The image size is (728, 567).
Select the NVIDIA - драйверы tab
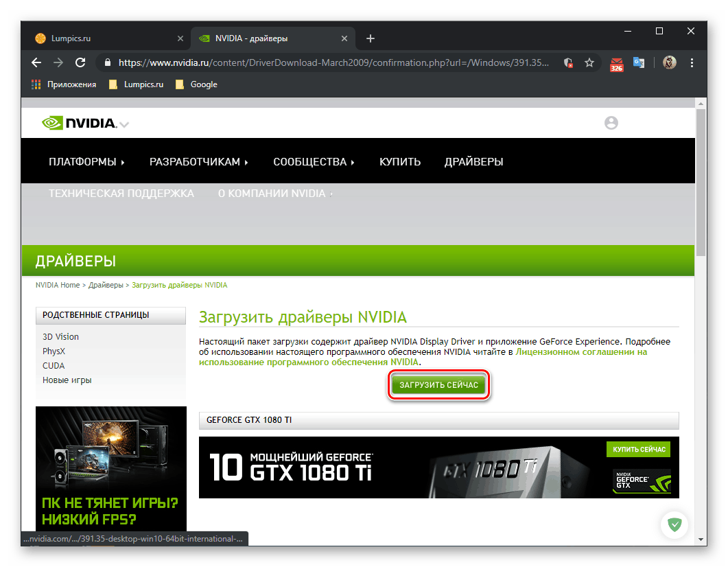tap(274, 38)
